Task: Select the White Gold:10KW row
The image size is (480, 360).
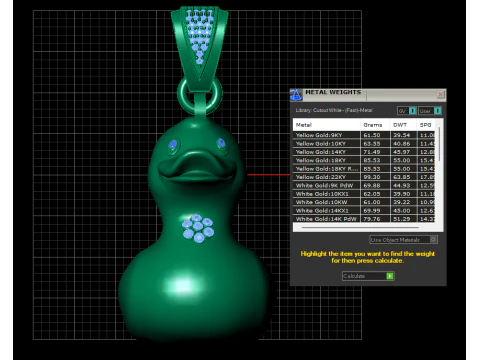Action: pyautogui.click(x=365, y=202)
